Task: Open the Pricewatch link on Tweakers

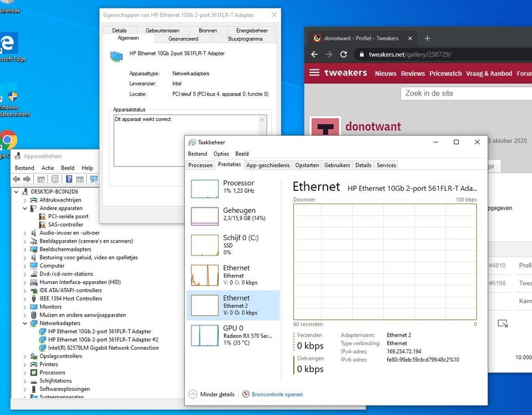Action: pos(446,73)
